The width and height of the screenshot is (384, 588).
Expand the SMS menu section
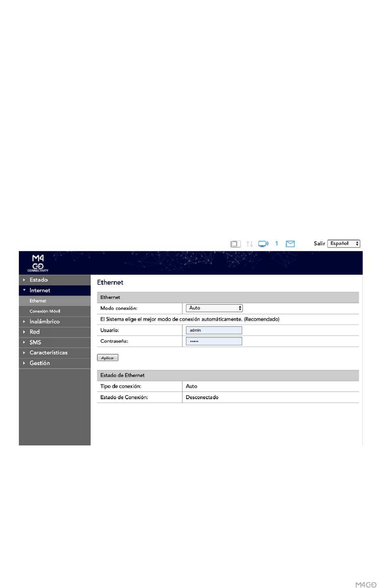coord(55,342)
